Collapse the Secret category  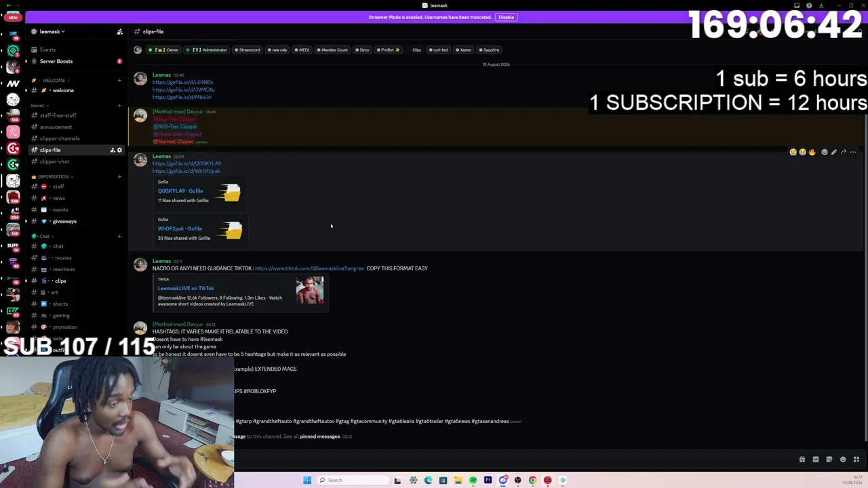[38, 105]
